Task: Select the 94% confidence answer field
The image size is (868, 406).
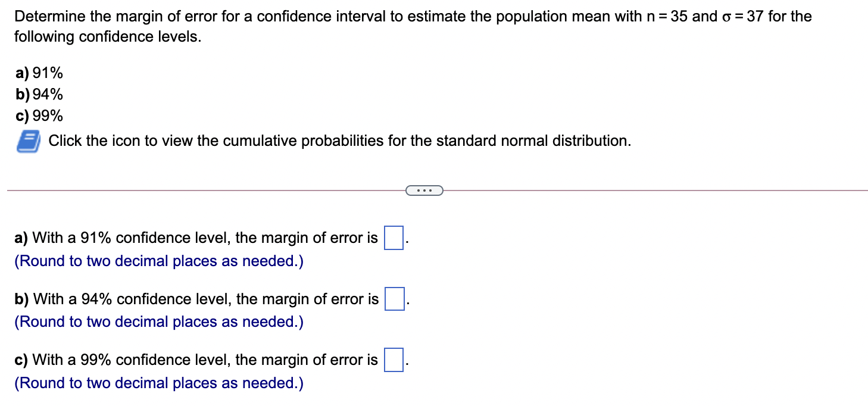Action: (x=394, y=298)
